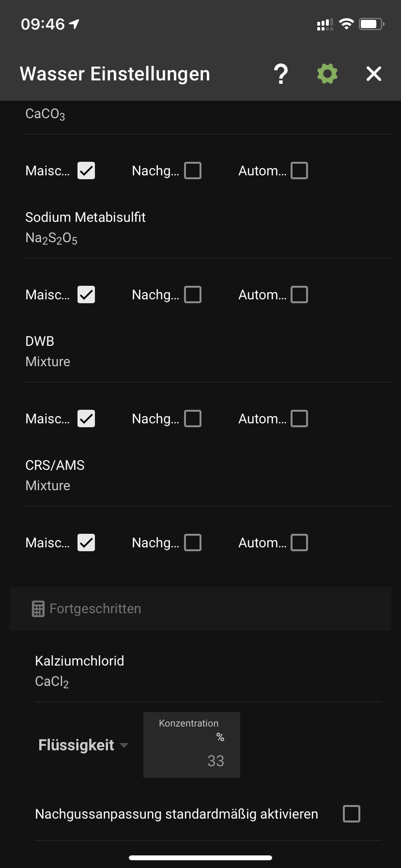Close the Wasser Einstellungen screen
This screenshot has width=401, height=868.
click(x=374, y=74)
